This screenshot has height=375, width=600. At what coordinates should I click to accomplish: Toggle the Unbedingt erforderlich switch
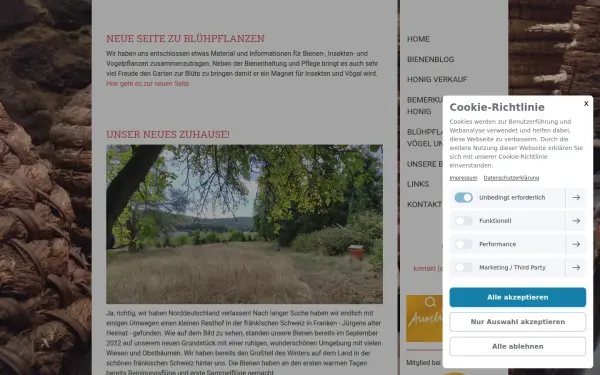[463, 197]
